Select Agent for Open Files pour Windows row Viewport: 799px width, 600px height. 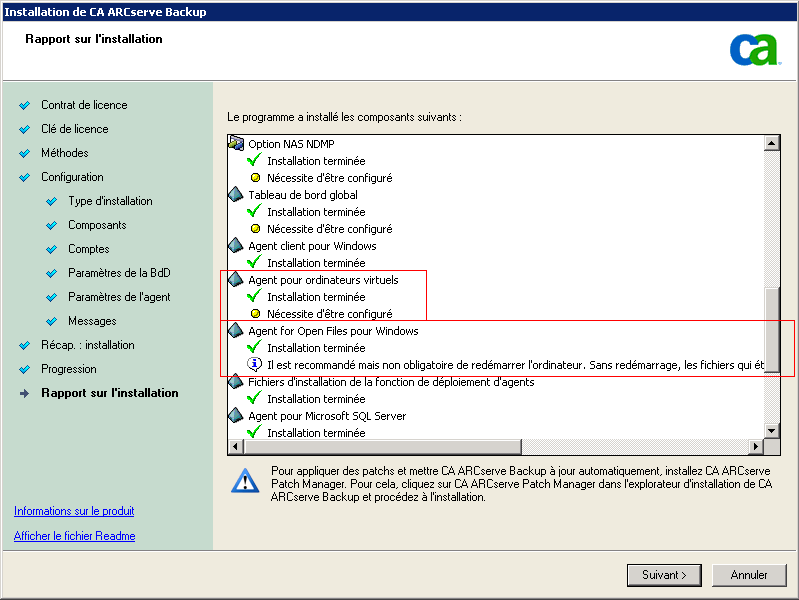click(333, 331)
